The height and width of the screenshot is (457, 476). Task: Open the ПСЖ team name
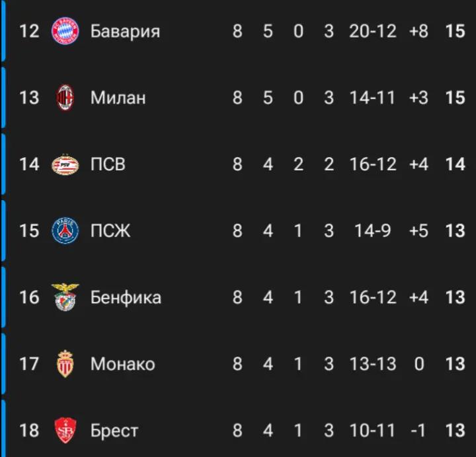[x=110, y=230]
